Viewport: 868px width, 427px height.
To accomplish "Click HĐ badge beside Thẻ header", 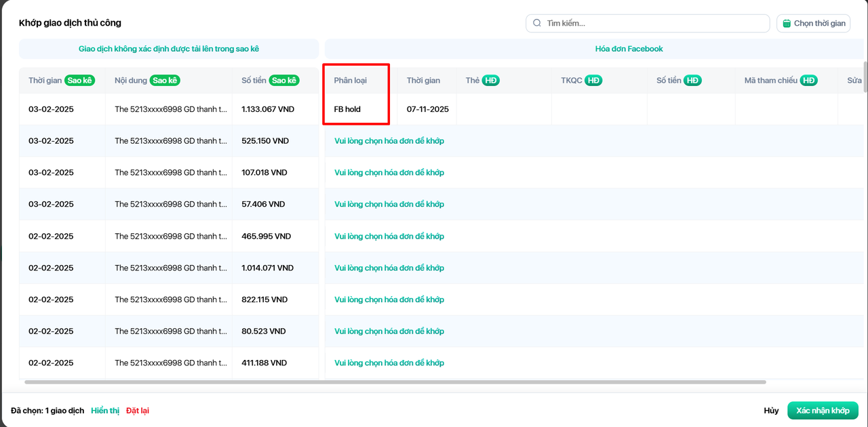I will tap(491, 80).
